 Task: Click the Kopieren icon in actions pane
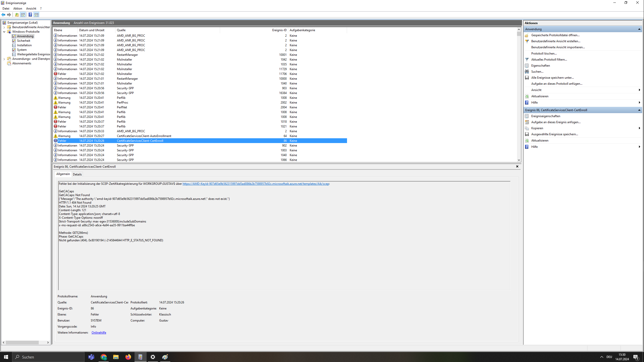click(x=527, y=128)
